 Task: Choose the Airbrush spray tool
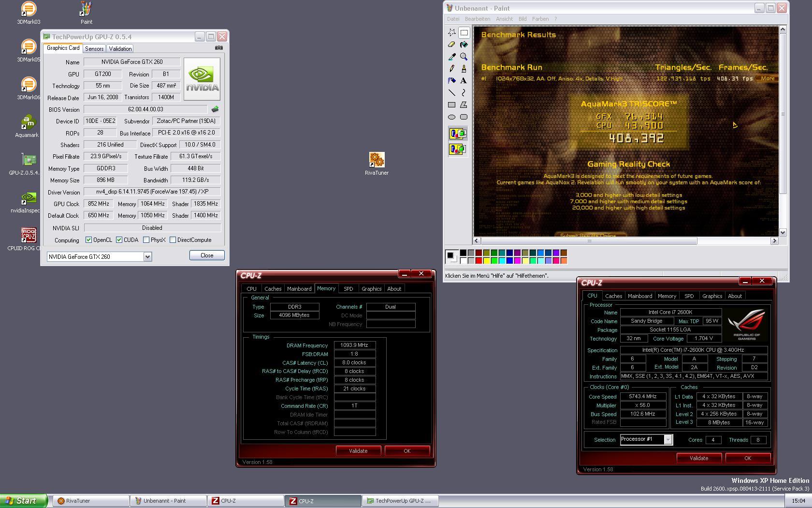tap(451, 81)
